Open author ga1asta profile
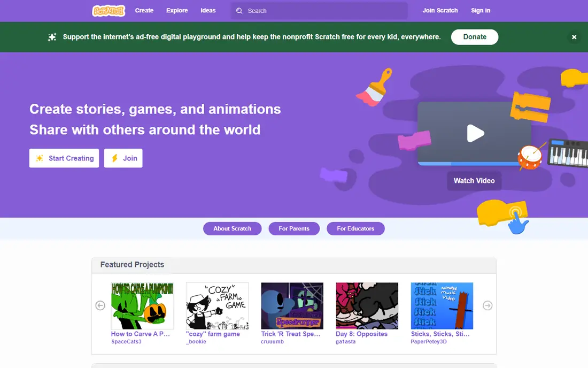The width and height of the screenshot is (588, 368). tap(345, 342)
